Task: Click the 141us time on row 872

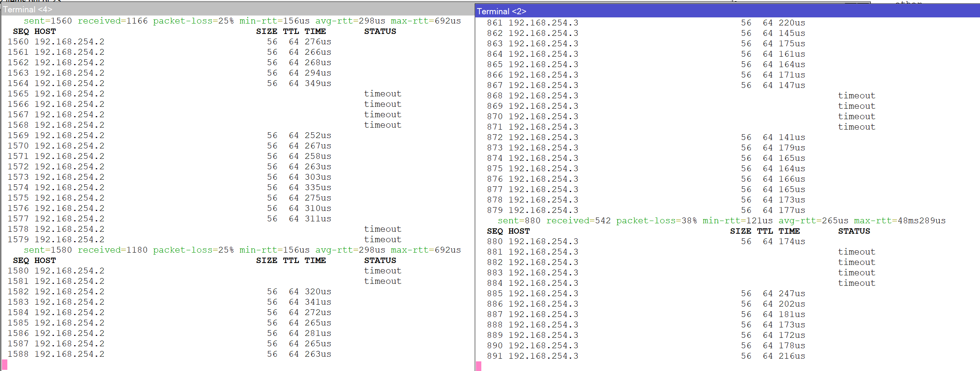Action: (792, 137)
